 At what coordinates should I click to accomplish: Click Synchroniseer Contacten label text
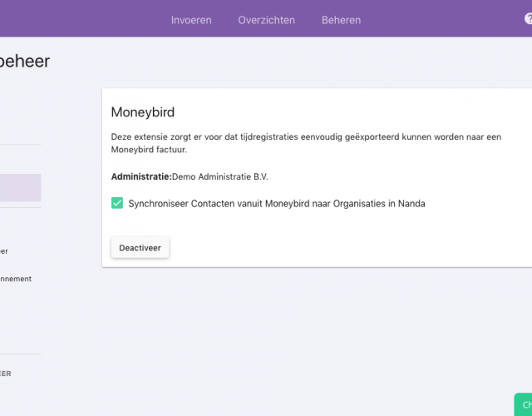(277, 203)
